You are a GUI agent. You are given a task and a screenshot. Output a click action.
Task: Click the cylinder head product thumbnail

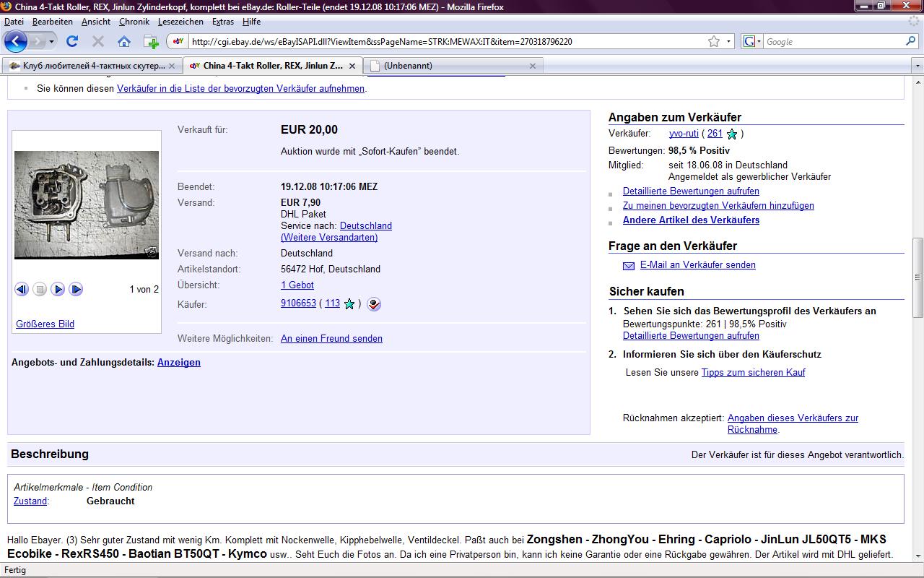(87, 204)
